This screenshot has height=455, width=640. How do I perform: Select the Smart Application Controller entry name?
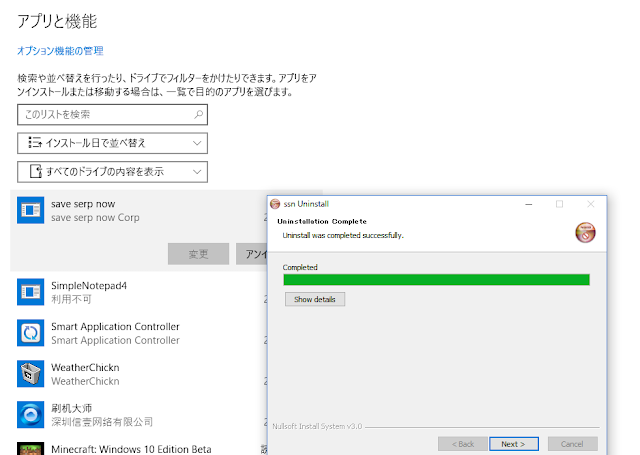tap(116, 326)
